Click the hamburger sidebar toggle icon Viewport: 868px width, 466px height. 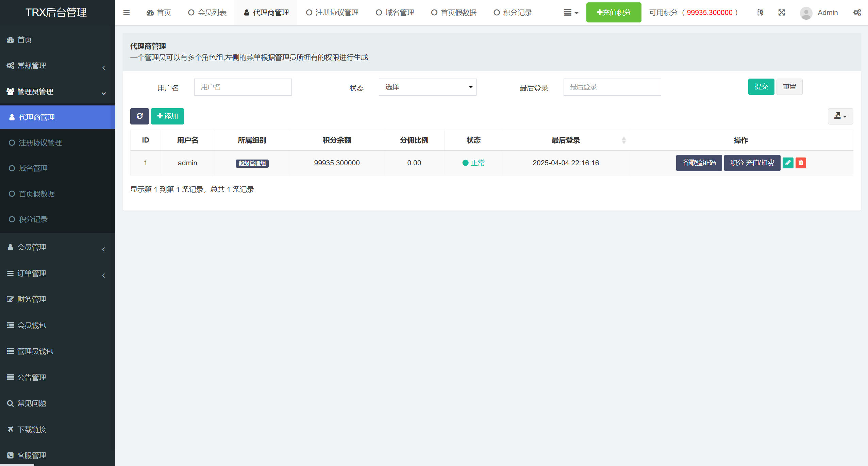[126, 13]
